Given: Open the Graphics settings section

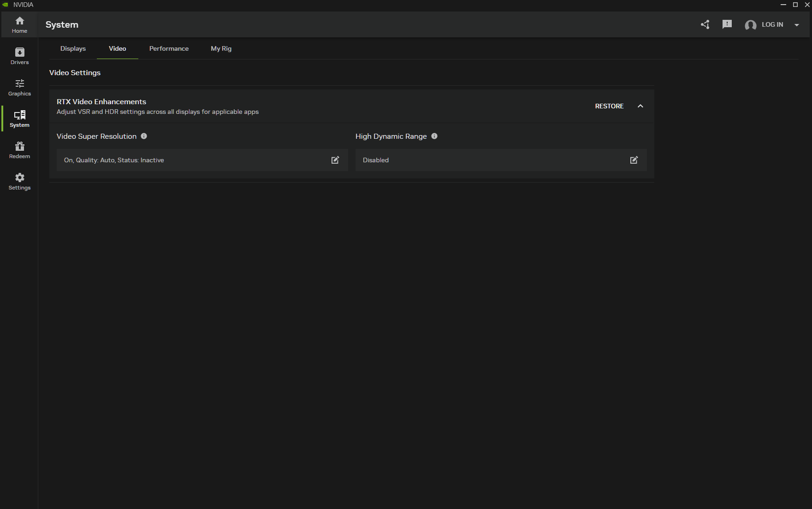Looking at the screenshot, I should point(19,88).
